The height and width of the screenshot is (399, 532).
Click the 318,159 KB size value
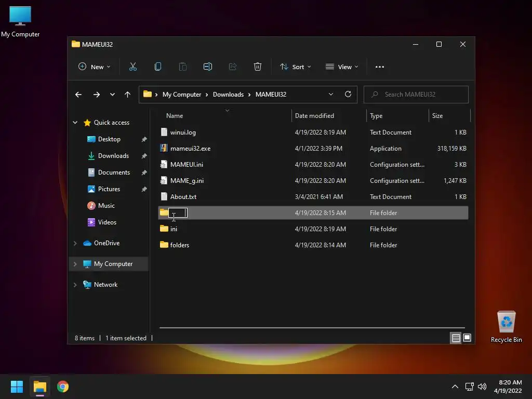(x=451, y=148)
